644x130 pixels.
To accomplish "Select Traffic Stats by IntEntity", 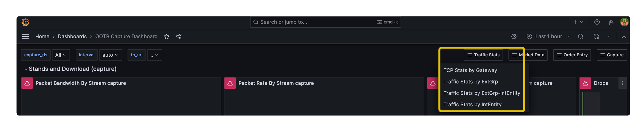I will coord(472,104).
